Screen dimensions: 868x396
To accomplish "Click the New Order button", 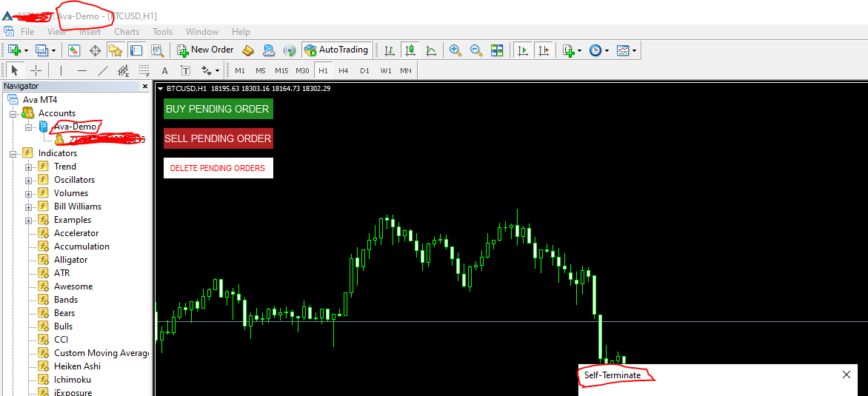I will [x=205, y=50].
